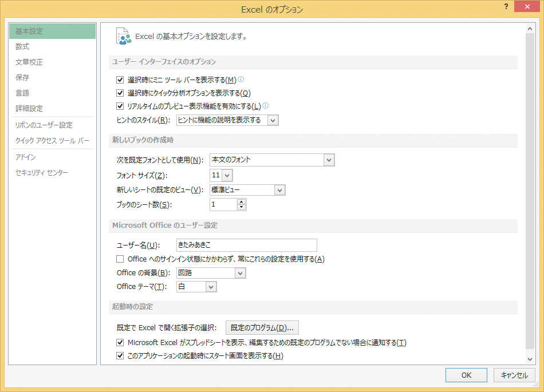The height and width of the screenshot is (392, 544).
Task: Close the Excel のオプション dialog
Action: (527, 7)
